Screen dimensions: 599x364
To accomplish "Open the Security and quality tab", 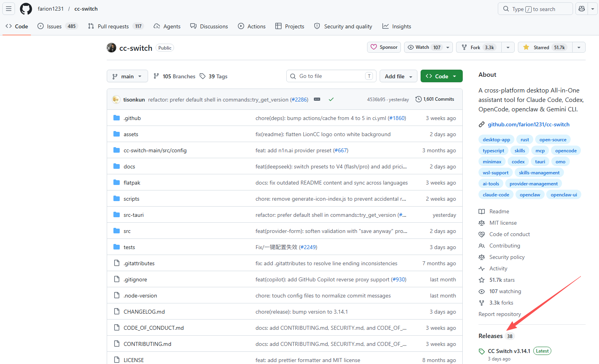I will click(343, 26).
